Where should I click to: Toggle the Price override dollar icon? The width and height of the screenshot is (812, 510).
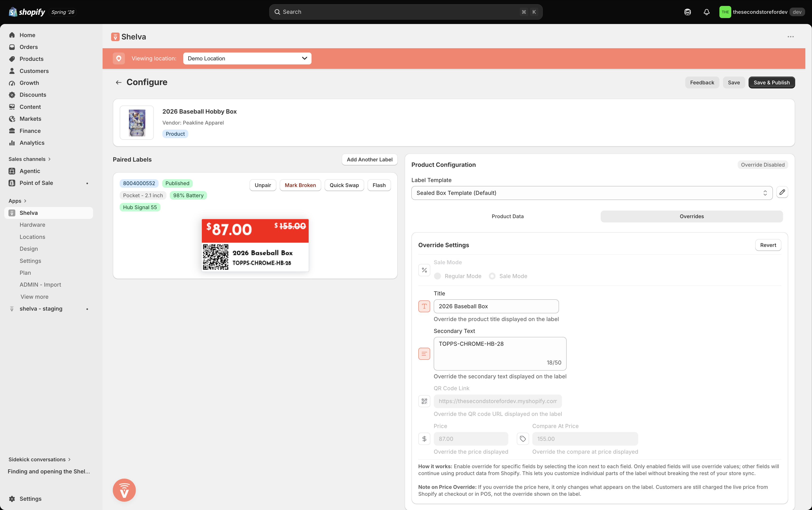(x=424, y=439)
